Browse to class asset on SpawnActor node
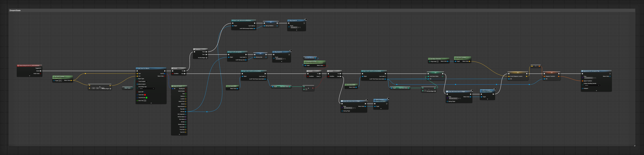The height and width of the screenshot is (155, 644). (596, 78)
